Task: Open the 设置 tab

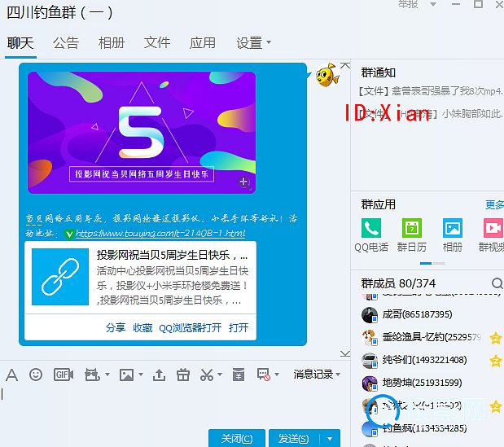Action: coord(249,42)
